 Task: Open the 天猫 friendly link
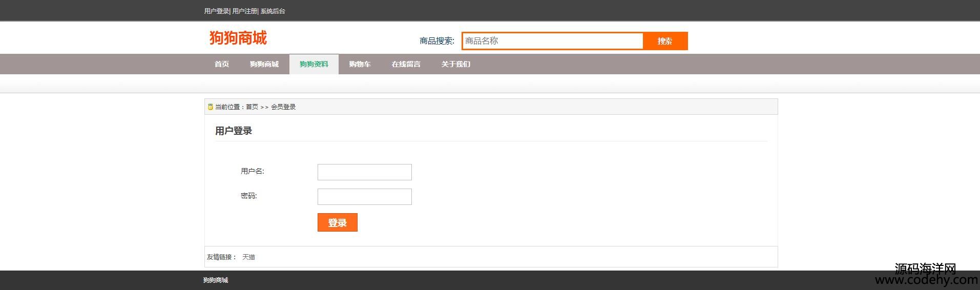(248, 257)
